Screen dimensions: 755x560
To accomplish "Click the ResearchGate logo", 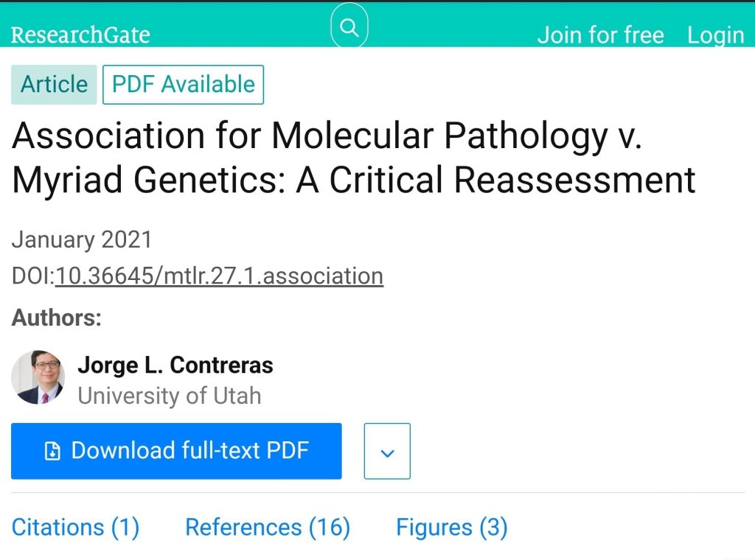I will pyautogui.click(x=80, y=35).
